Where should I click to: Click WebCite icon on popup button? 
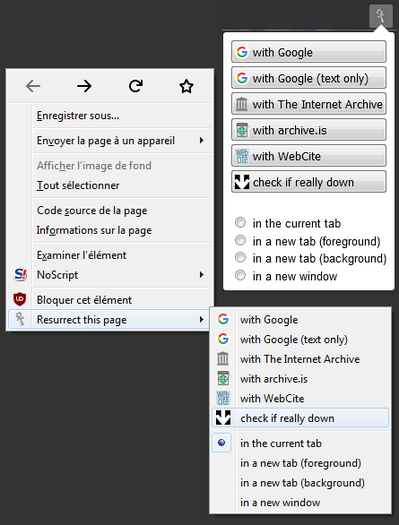pyautogui.click(x=242, y=156)
